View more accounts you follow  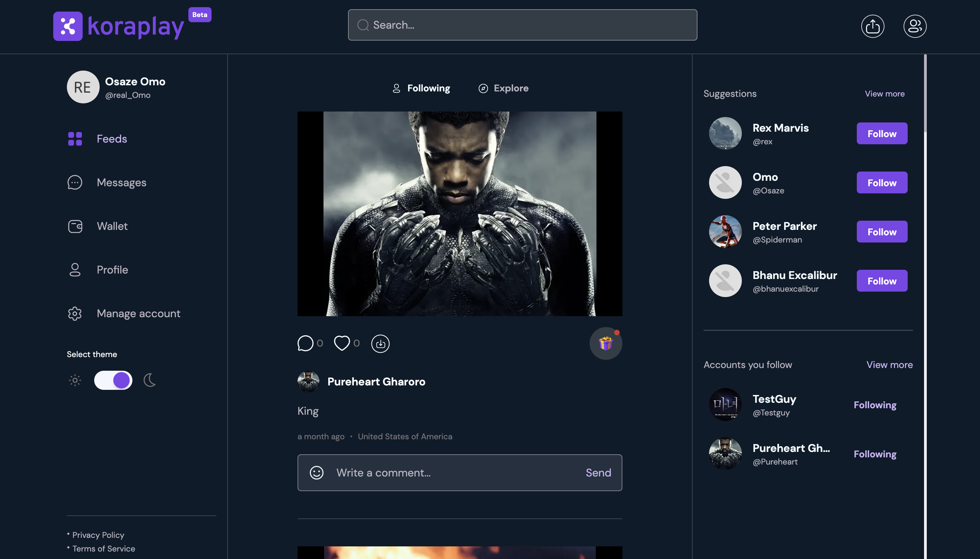click(889, 365)
